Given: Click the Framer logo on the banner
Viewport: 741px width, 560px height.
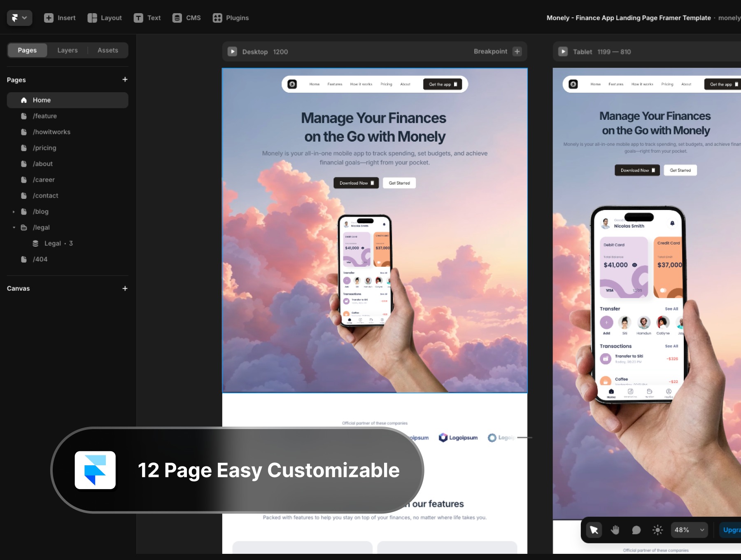Looking at the screenshot, I should click(95, 470).
